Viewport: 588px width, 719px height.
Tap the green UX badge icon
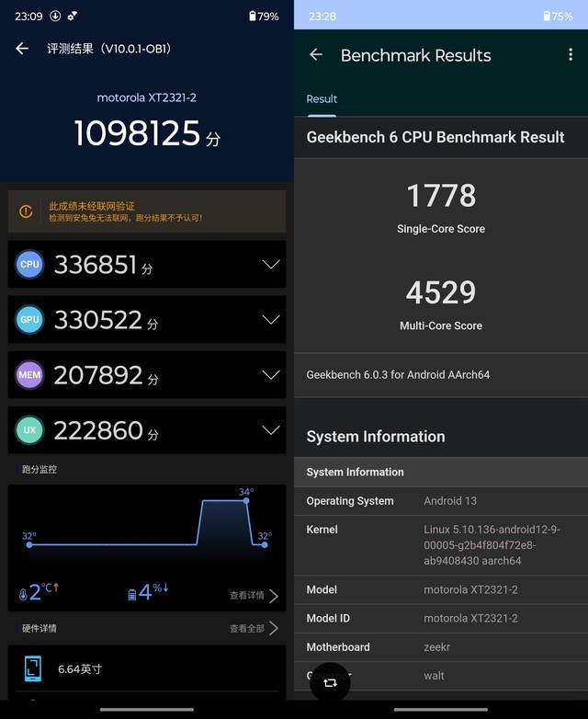[29, 430]
